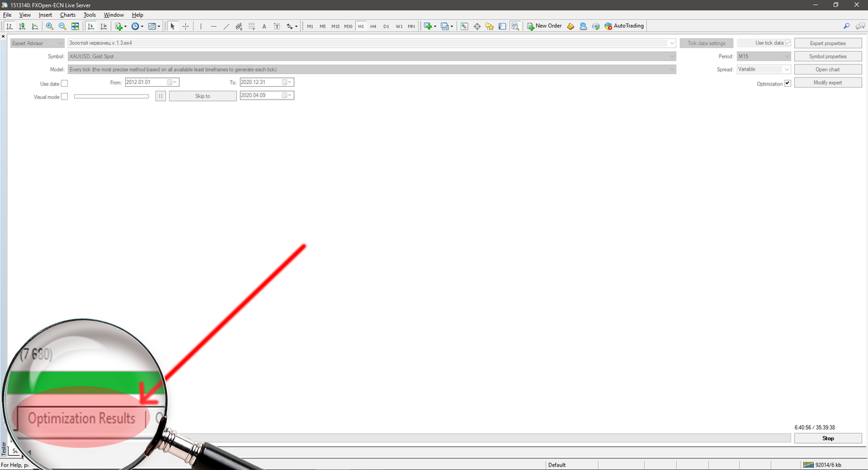This screenshot has height=470, width=868.
Task: Select the trendline drawing tool
Action: pyautogui.click(x=227, y=26)
